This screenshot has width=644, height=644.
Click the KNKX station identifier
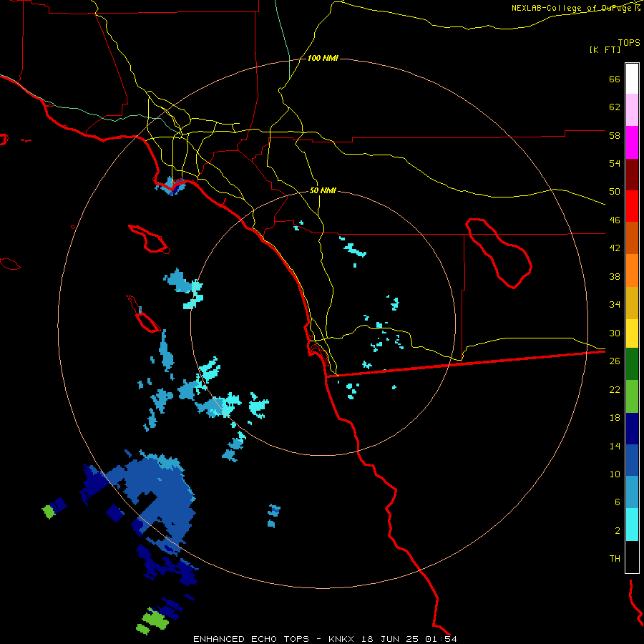(x=341, y=639)
